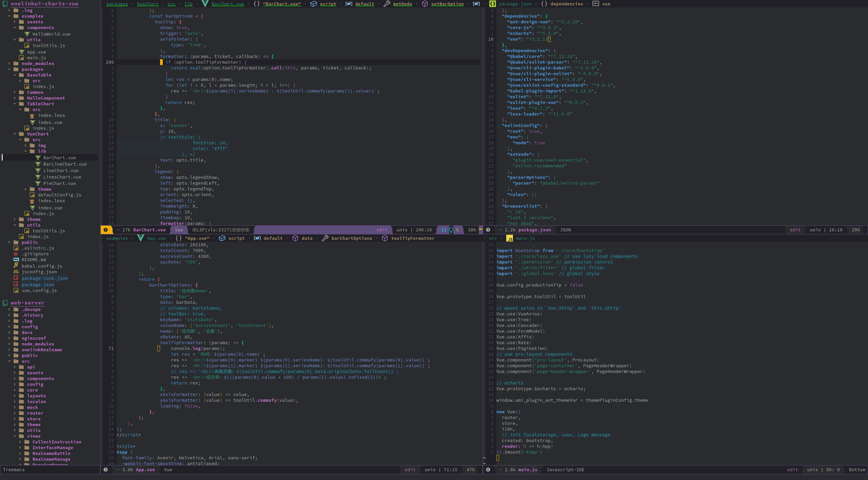Click the Vue major mode label in BarChart modeline
Image resolution: width=868 pixels, height=480 pixels.
coord(179,230)
